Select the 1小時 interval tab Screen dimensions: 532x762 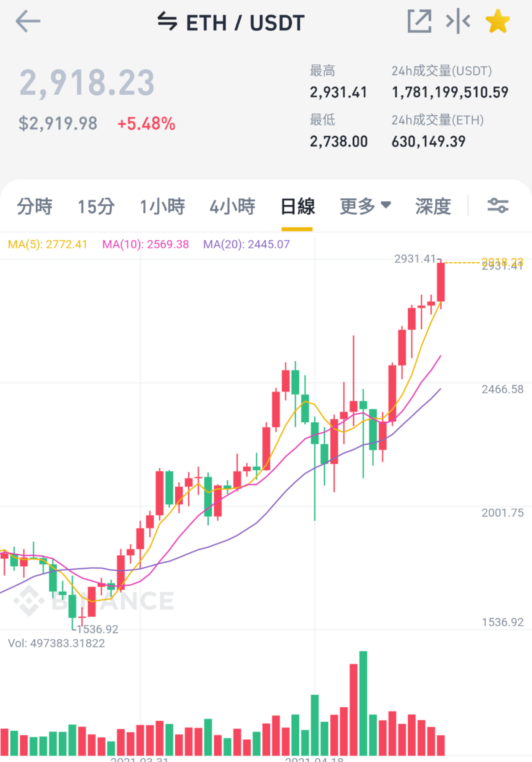pos(162,206)
